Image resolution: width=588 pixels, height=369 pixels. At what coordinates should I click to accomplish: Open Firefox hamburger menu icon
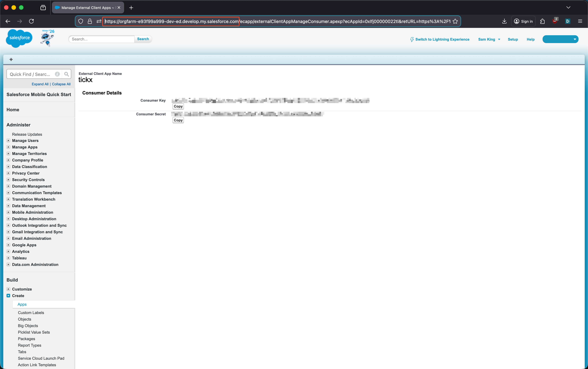point(580,21)
